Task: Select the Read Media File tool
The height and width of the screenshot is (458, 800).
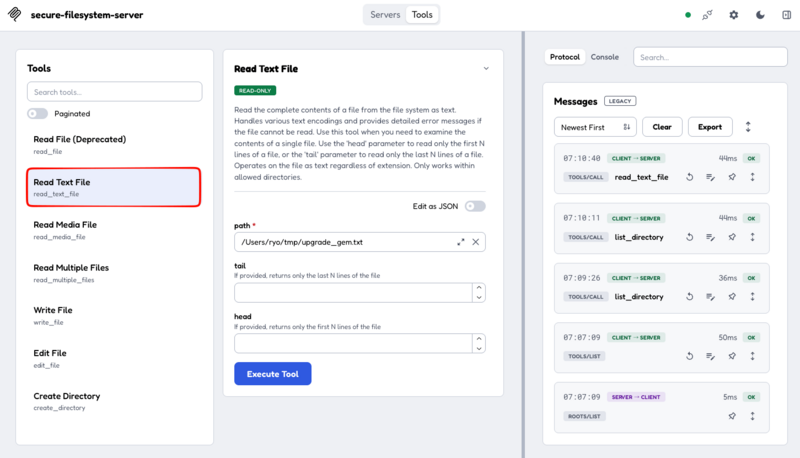Action: pyautogui.click(x=114, y=230)
